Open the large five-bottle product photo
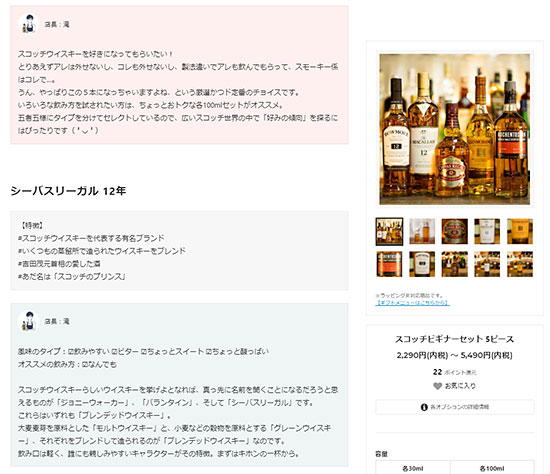Screen dimensions: 550x474 [455, 129]
